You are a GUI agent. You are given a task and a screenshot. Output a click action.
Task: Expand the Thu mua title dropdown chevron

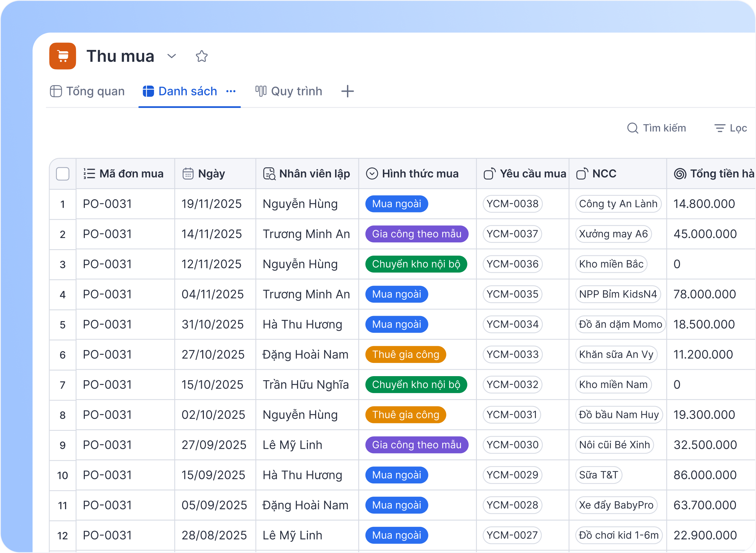(x=172, y=56)
